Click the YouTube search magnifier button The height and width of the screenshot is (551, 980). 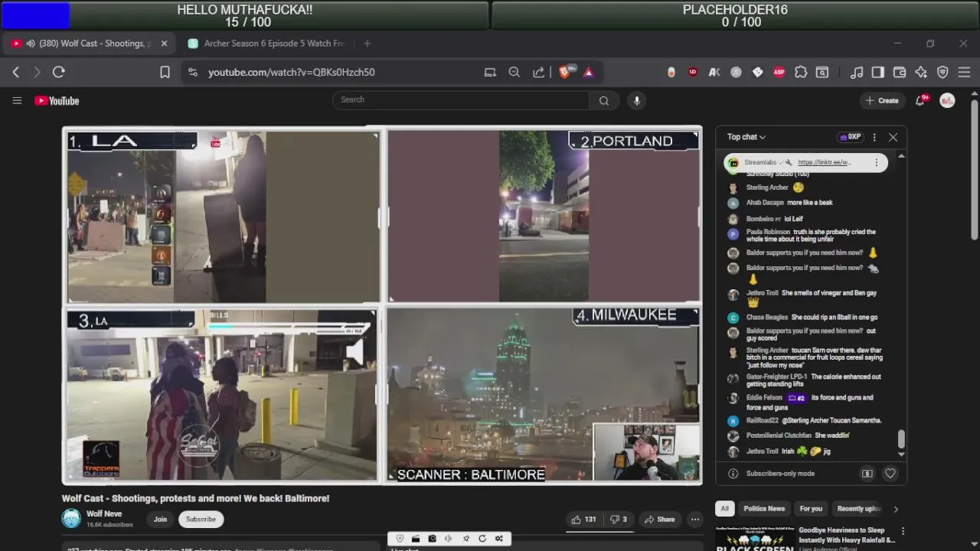pos(604,100)
